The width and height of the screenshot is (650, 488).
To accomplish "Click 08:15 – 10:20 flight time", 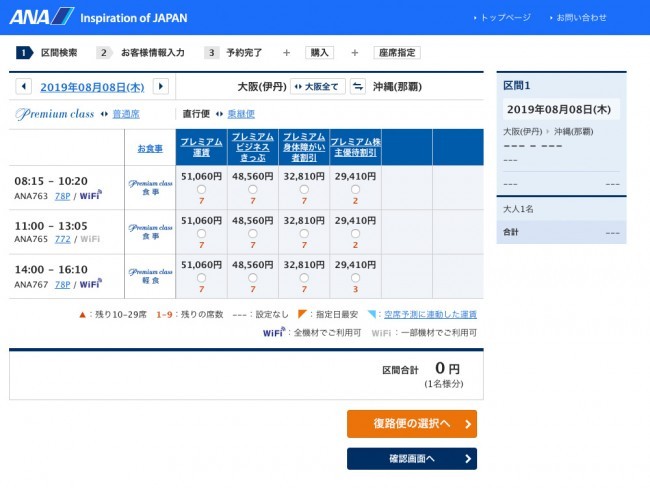I will click(51, 181).
